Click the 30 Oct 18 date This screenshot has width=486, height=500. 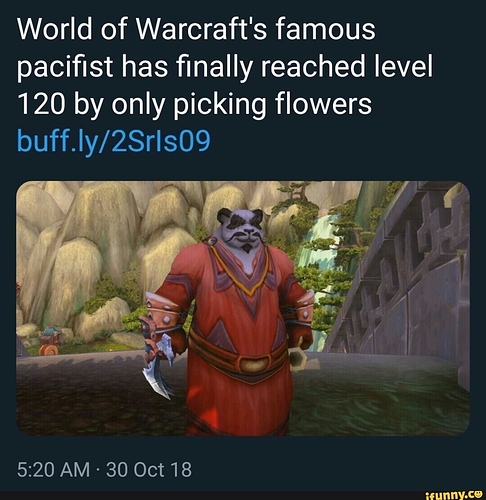(149, 470)
